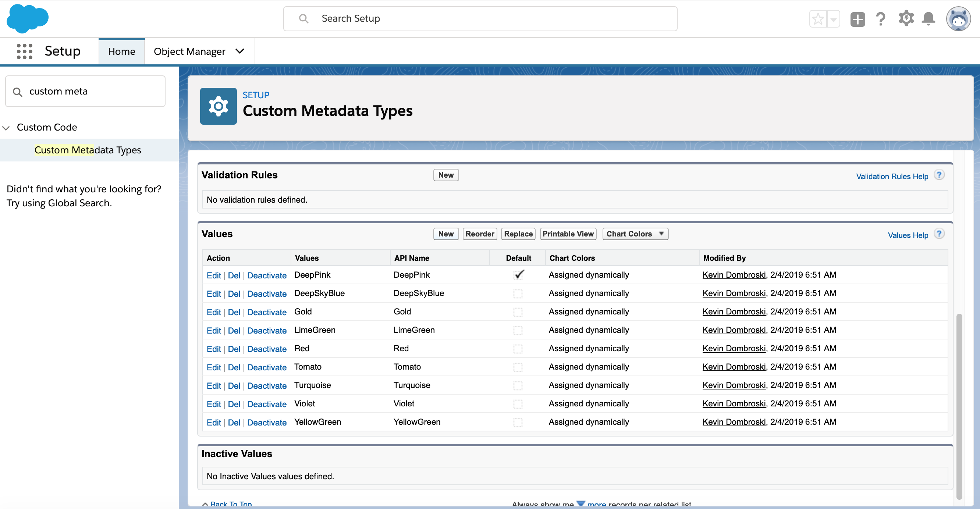980x509 pixels.
Task: Click the Reorder button in Values
Action: (480, 234)
